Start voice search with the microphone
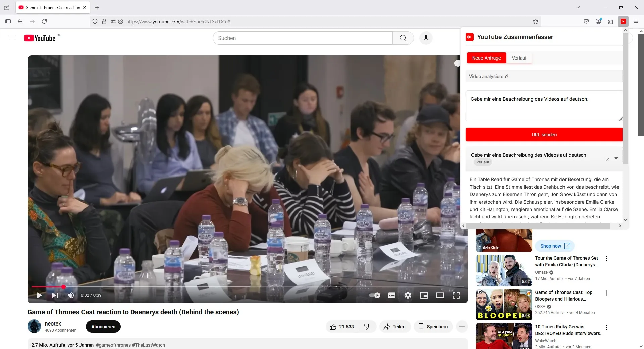 (426, 38)
